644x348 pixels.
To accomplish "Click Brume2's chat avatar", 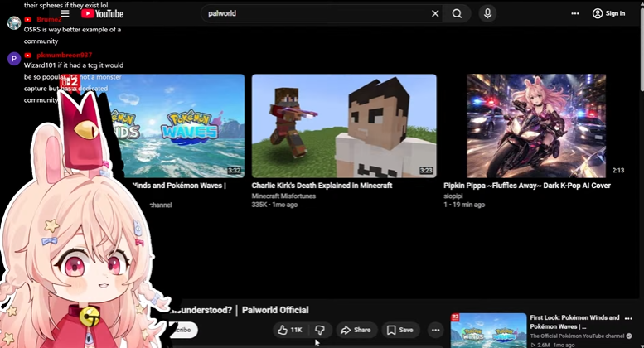I will point(14,23).
